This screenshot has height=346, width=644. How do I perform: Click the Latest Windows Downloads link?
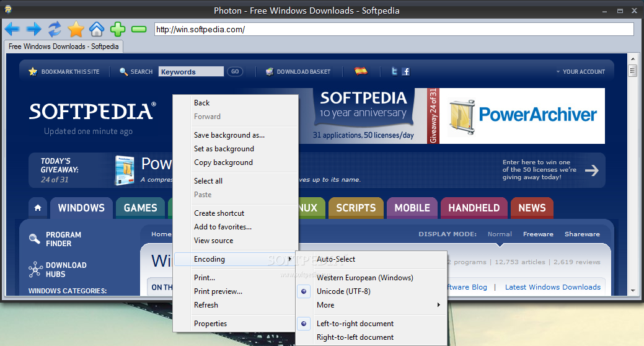click(x=553, y=287)
